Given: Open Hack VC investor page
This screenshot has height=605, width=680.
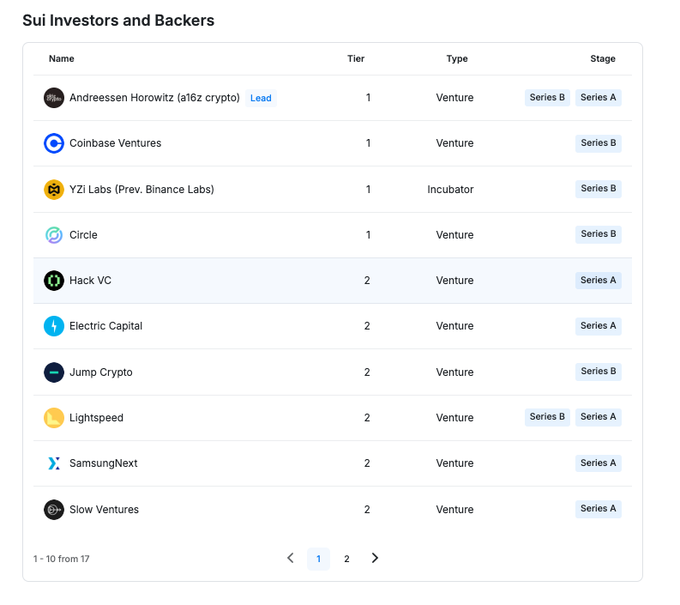Looking at the screenshot, I should (x=90, y=281).
